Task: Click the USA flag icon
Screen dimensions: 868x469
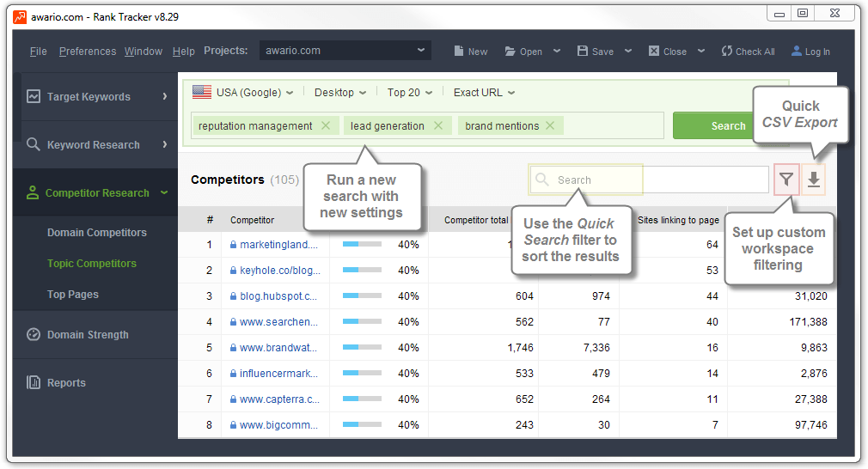Action: pos(201,92)
